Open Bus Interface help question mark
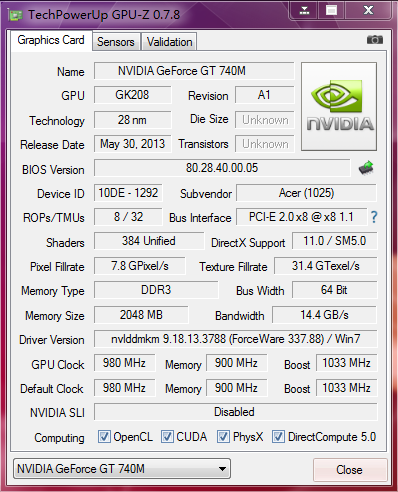This screenshot has height=492, width=398. coord(374,217)
